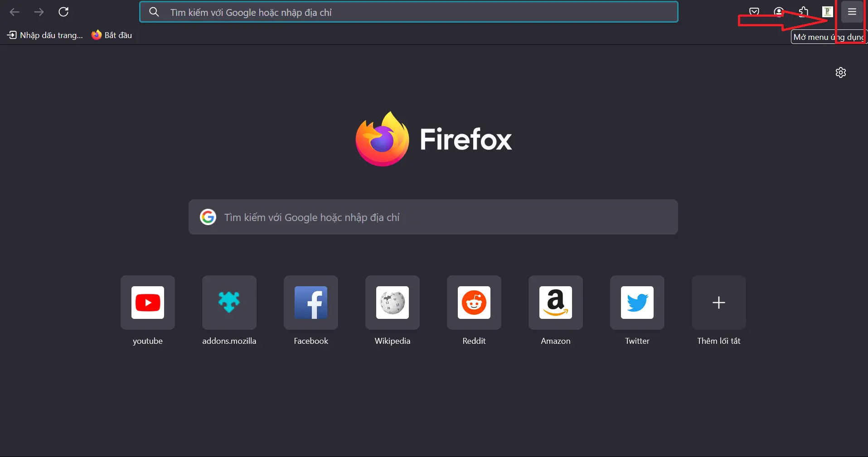The width and height of the screenshot is (868, 457).
Task: Click the Firefox logo on new tab
Action: coord(434,139)
